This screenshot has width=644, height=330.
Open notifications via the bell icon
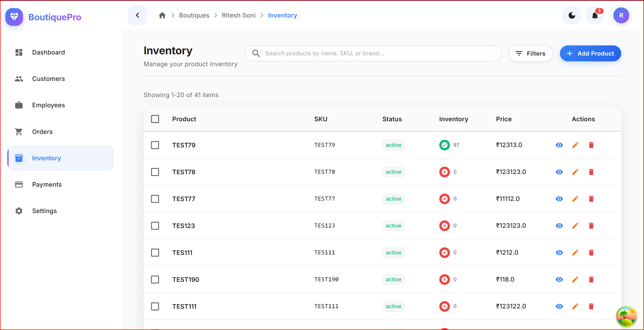(x=595, y=15)
